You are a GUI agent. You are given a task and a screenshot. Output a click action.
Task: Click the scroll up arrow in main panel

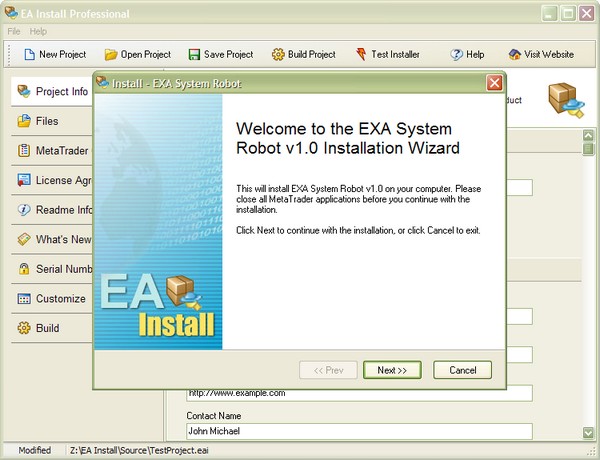588,135
